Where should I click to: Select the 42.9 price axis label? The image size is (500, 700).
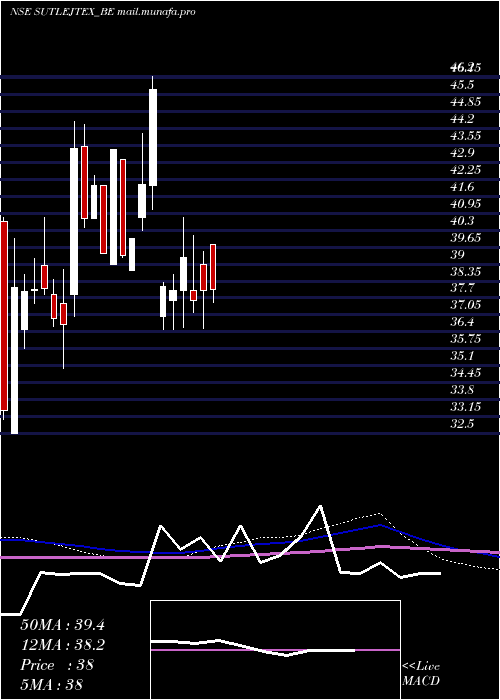coord(462,153)
